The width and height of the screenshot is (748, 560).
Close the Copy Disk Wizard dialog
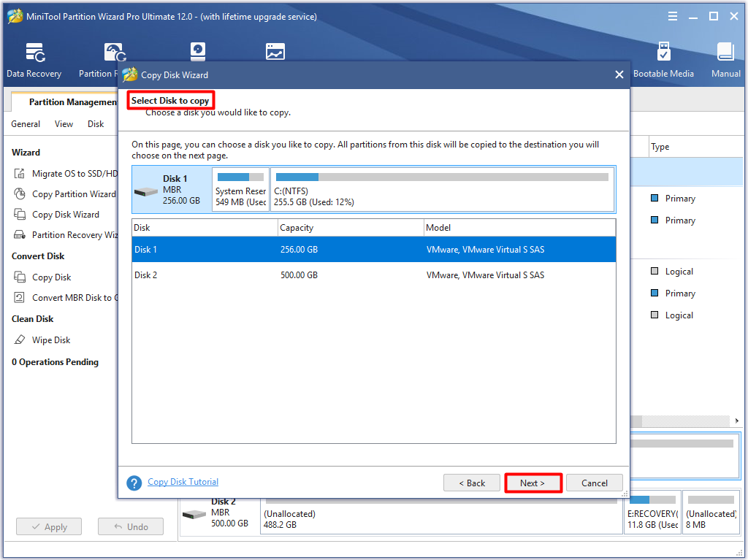click(x=619, y=74)
